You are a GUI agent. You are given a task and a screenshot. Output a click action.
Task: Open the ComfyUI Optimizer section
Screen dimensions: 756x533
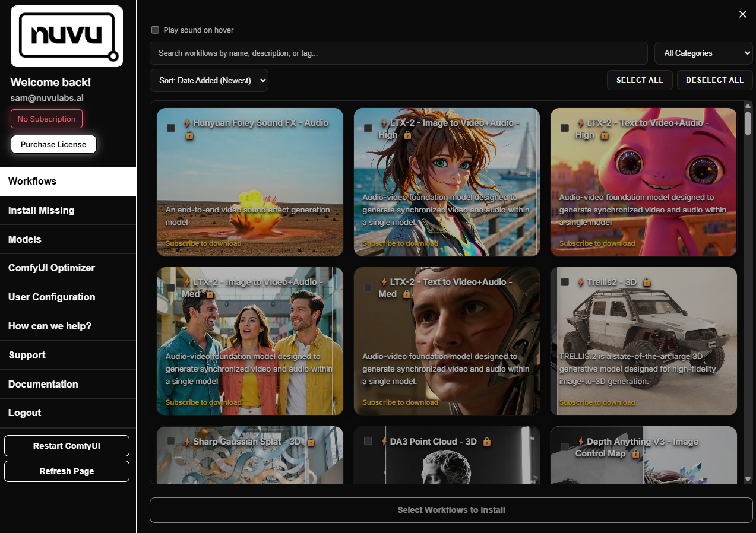51,268
